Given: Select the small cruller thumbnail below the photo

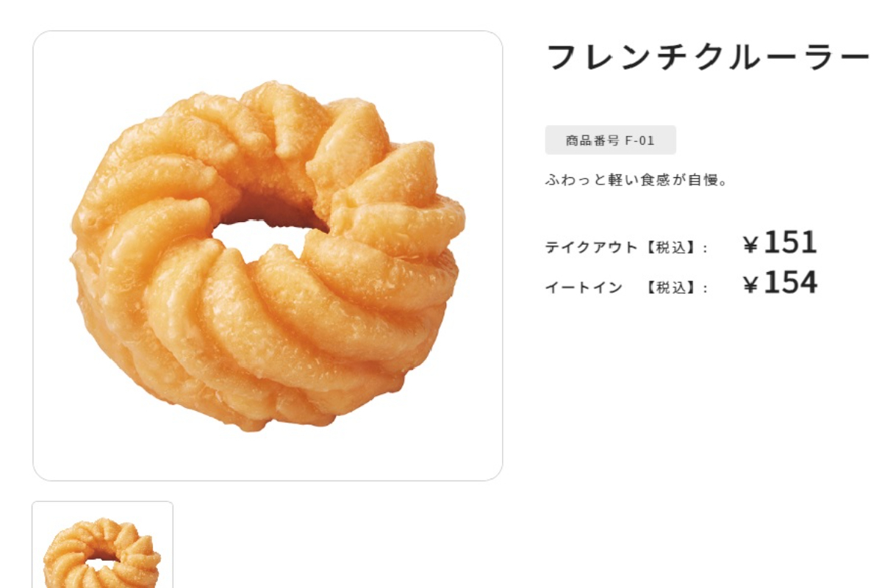Looking at the screenshot, I should pyautogui.click(x=102, y=545).
